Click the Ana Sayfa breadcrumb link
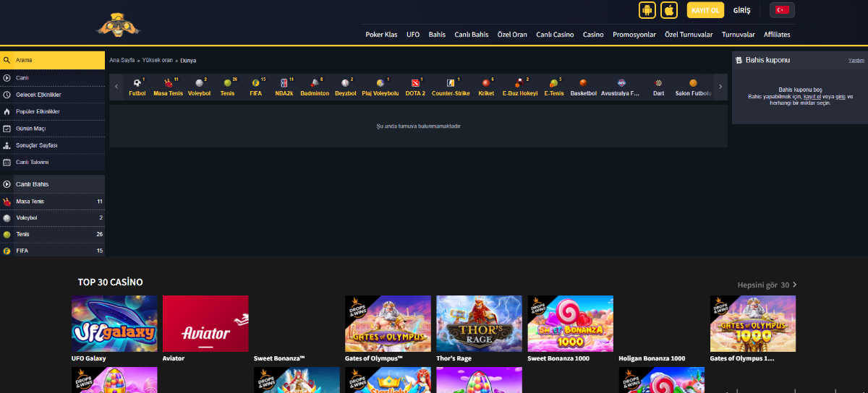Screen dimensions: 868x393 122,61
